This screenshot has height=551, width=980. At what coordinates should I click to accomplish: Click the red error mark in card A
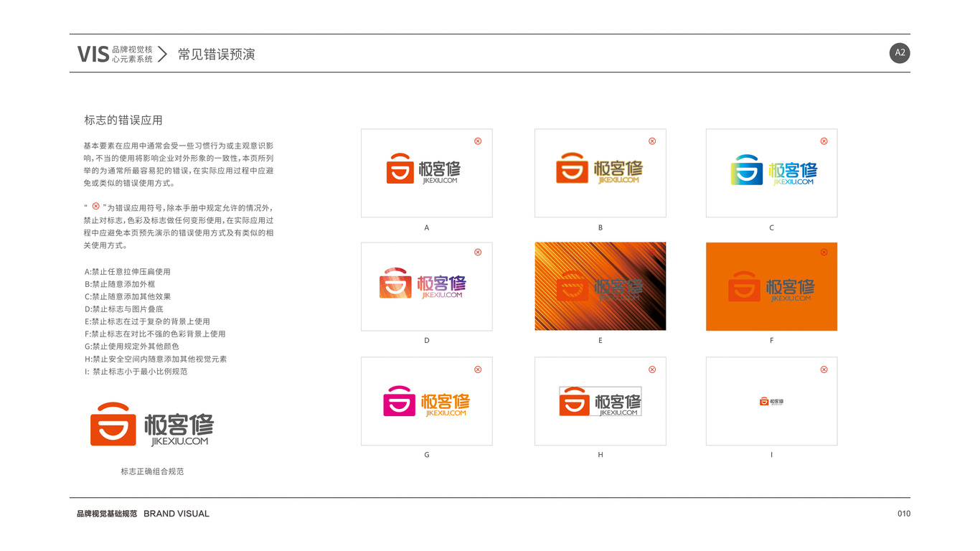click(x=478, y=141)
